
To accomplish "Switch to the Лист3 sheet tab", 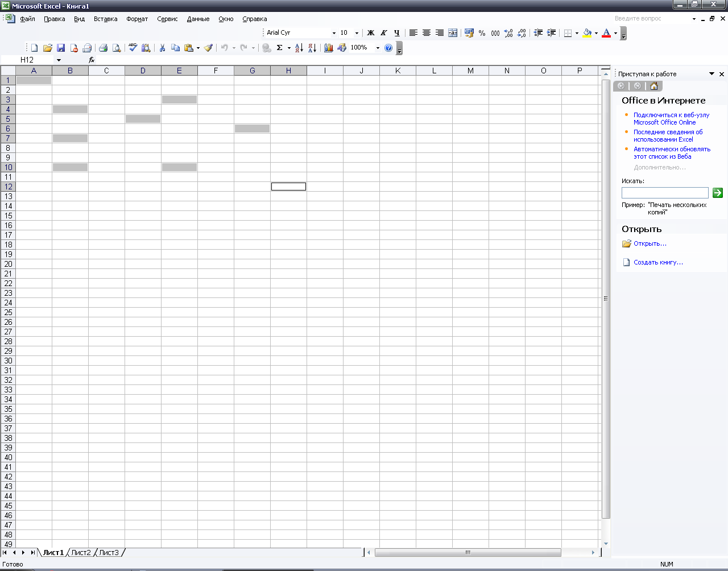I will (109, 552).
